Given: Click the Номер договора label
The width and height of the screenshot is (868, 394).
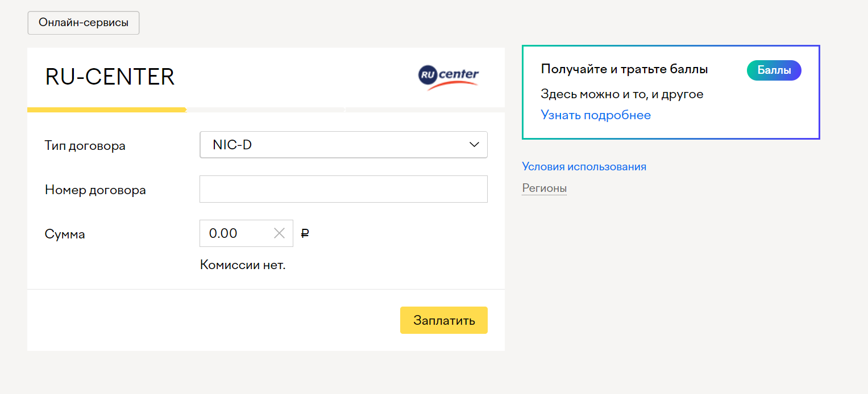Looking at the screenshot, I should (x=95, y=190).
